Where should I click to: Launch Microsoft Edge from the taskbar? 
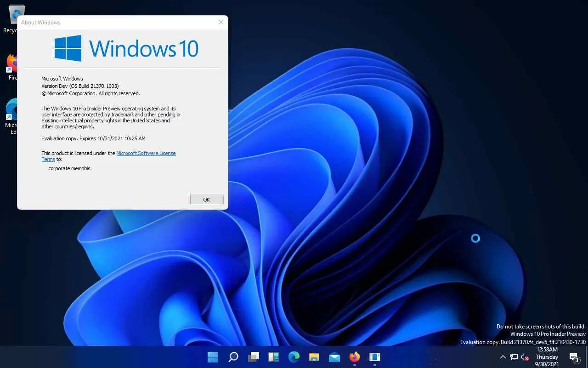294,357
